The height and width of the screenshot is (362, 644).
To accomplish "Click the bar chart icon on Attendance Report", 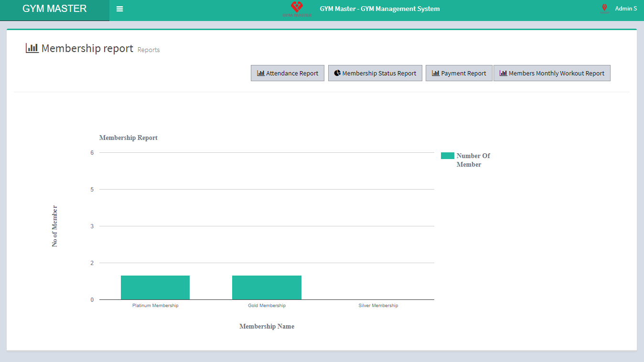I will [x=260, y=73].
